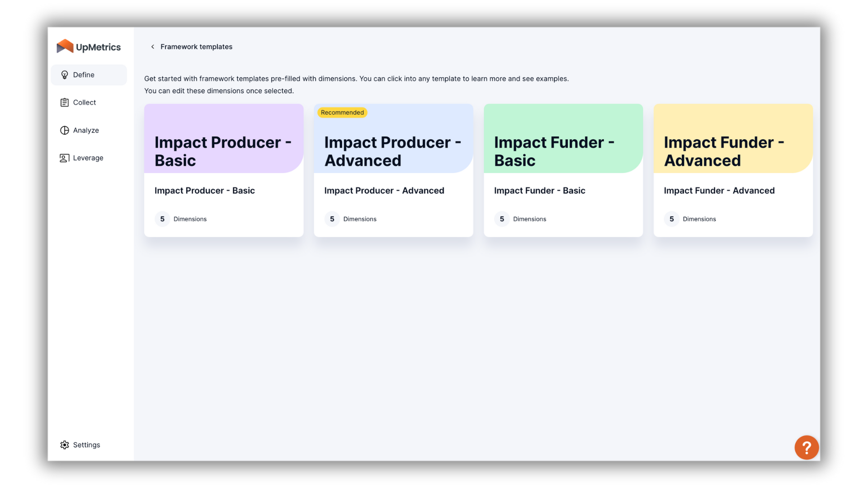
Task: Click small title Impact Producer - Advanced
Action: point(384,191)
